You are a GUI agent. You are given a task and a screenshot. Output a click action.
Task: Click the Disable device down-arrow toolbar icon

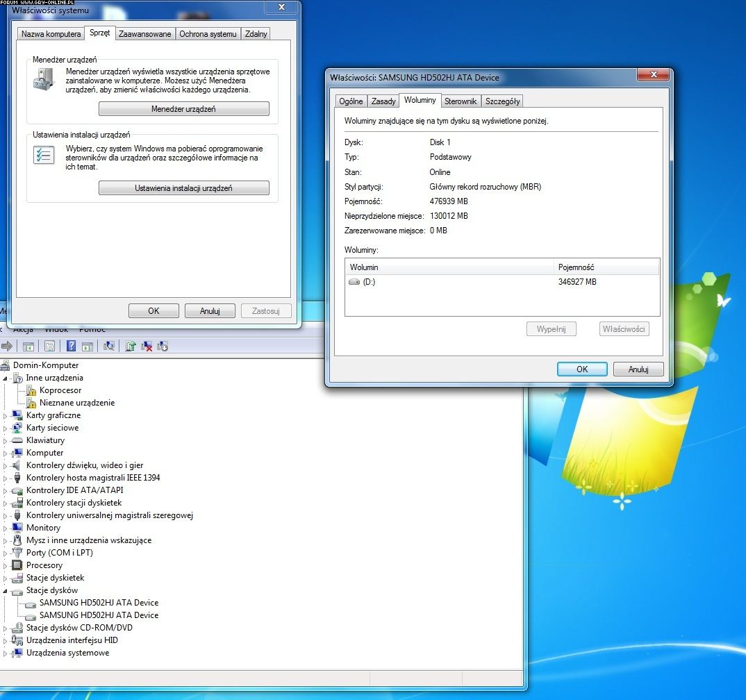[163, 347]
